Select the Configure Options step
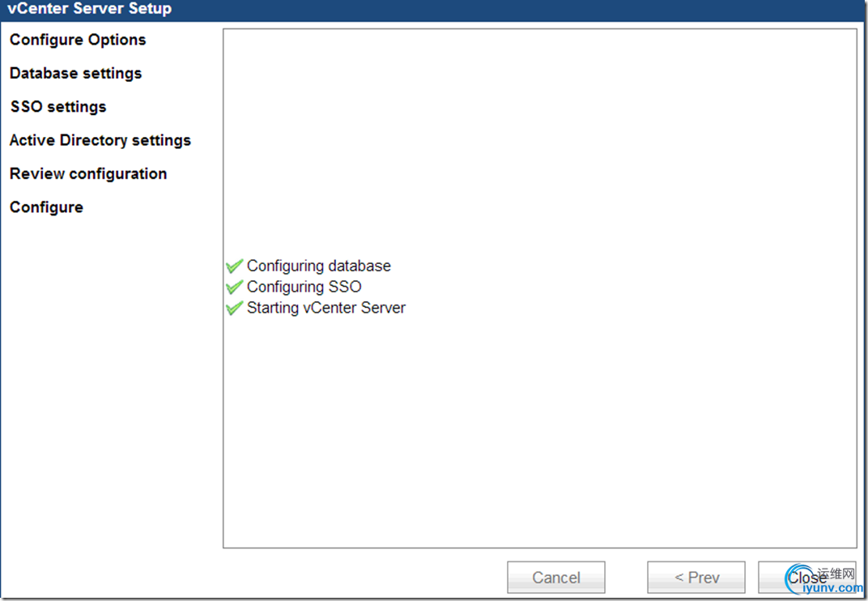The image size is (868, 601). point(78,40)
